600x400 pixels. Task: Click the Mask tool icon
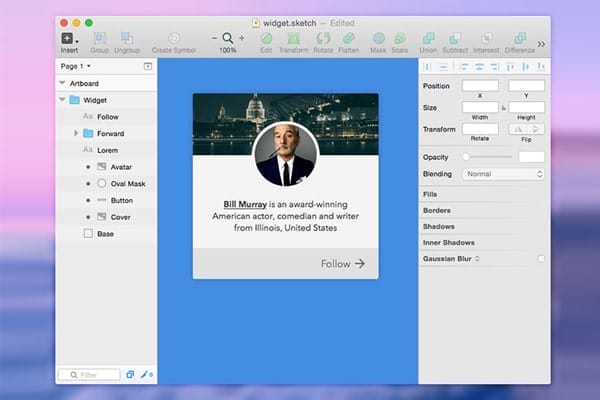[x=378, y=39]
